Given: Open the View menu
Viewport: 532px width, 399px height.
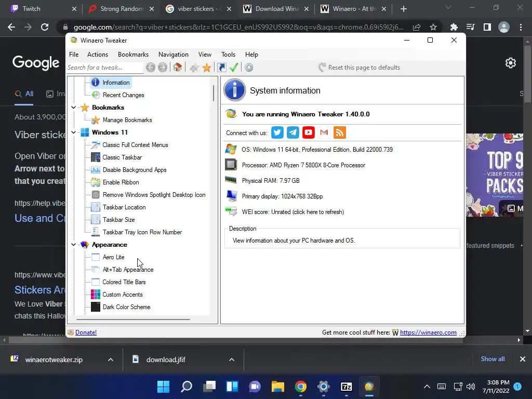Looking at the screenshot, I should click(205, 54).
